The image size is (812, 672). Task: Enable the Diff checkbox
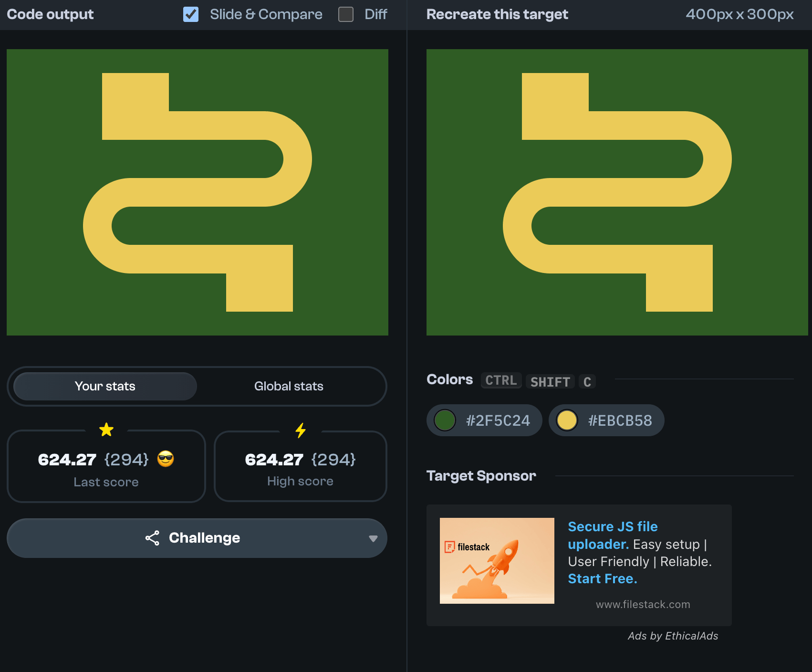pyautogui.click(x=346, y=14)
